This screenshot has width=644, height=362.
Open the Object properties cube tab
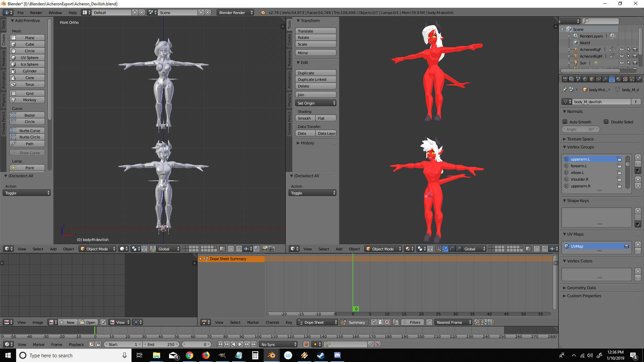(592, 79)
